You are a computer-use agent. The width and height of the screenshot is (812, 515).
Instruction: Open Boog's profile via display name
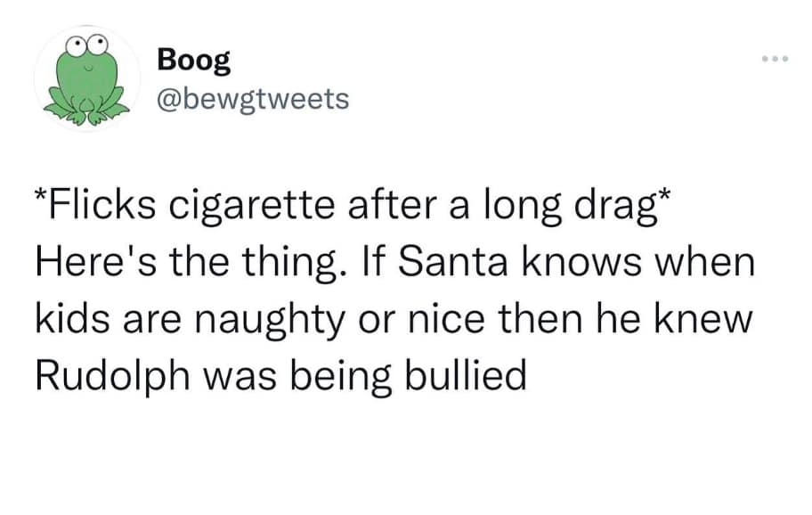193,59
